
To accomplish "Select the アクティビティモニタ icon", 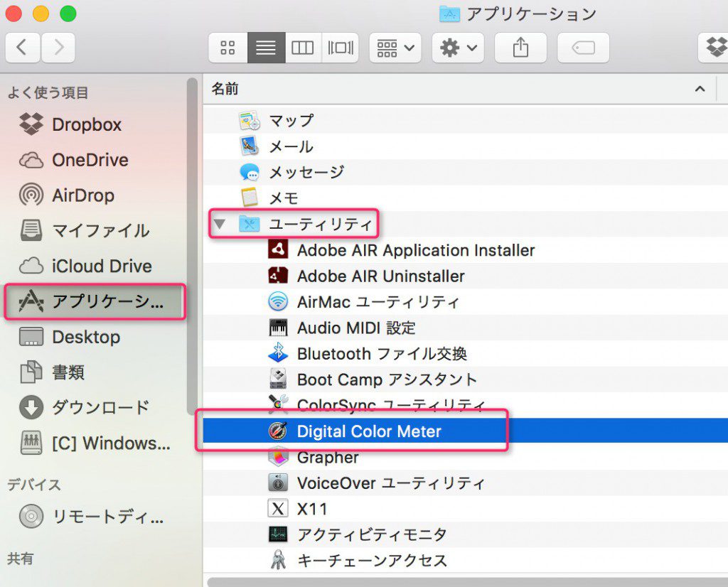I will tap(278, 534).
